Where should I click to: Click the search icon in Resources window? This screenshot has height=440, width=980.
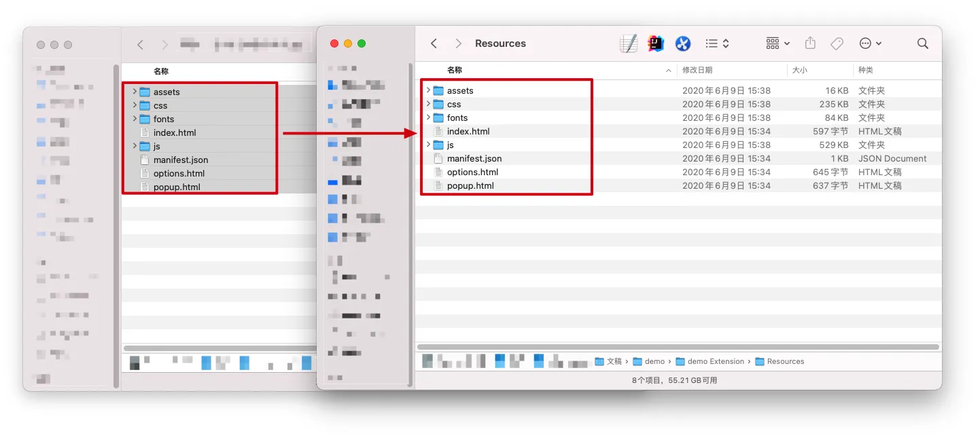click(x=922, y=43)
